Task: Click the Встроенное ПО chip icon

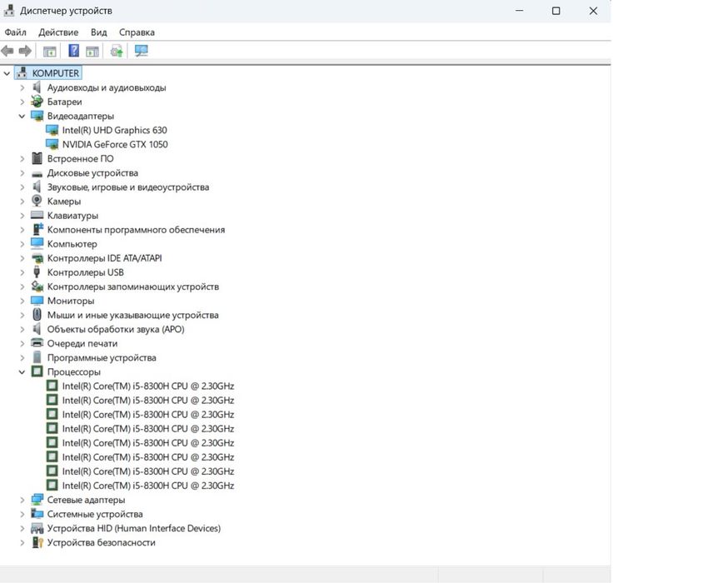Action: pyautogui.click(x=37, y=158)
